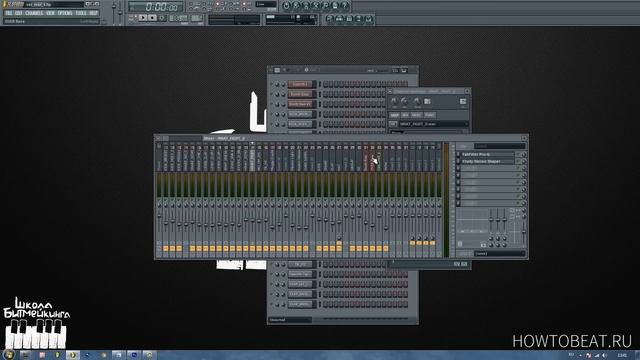Click the swing knob in channel rack header
Viewport: 640px width, 360px height.
point(307,70)
